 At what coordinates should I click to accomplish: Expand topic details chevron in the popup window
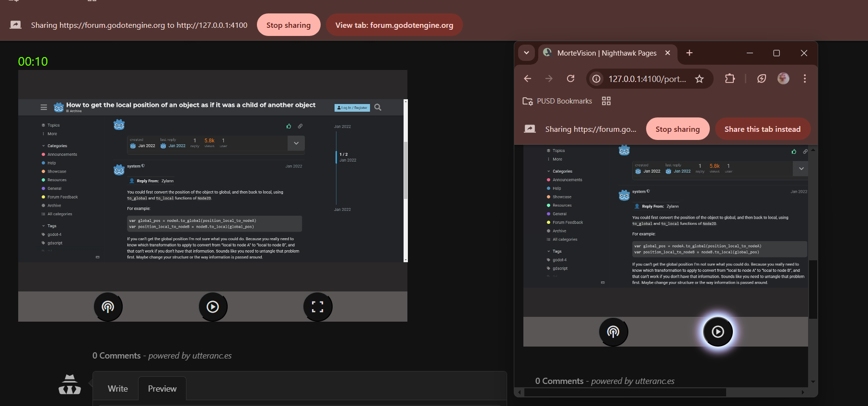pyautogui.click(x=801, y=168)
